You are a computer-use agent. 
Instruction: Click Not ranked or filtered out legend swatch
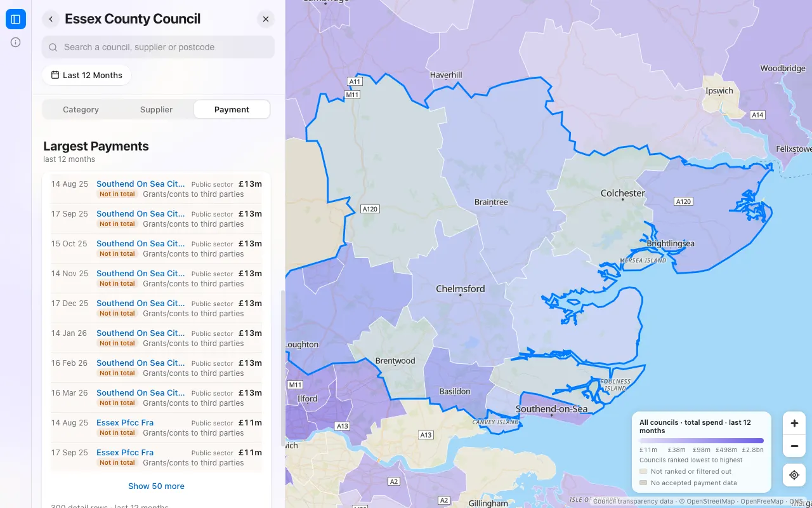pos(643,472)
